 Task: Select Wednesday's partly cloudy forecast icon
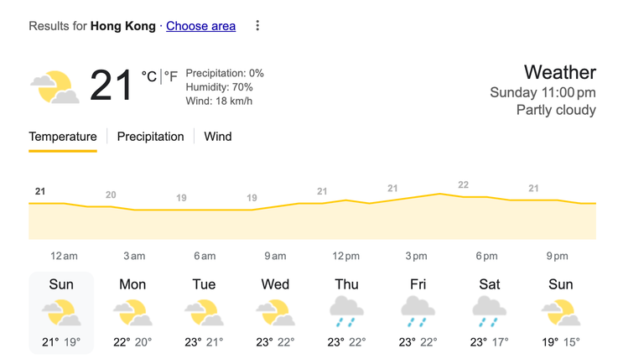click(x=276, y=313)
